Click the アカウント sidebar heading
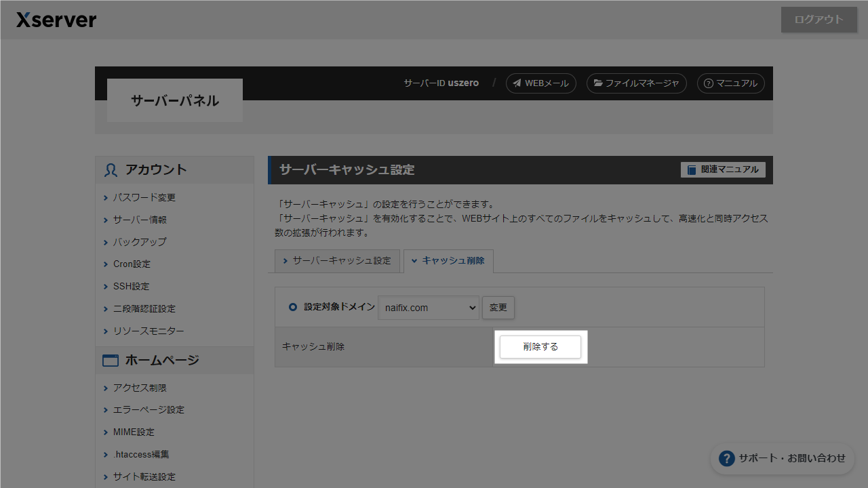This screenshot has height=488, width=868. [156, 170]
